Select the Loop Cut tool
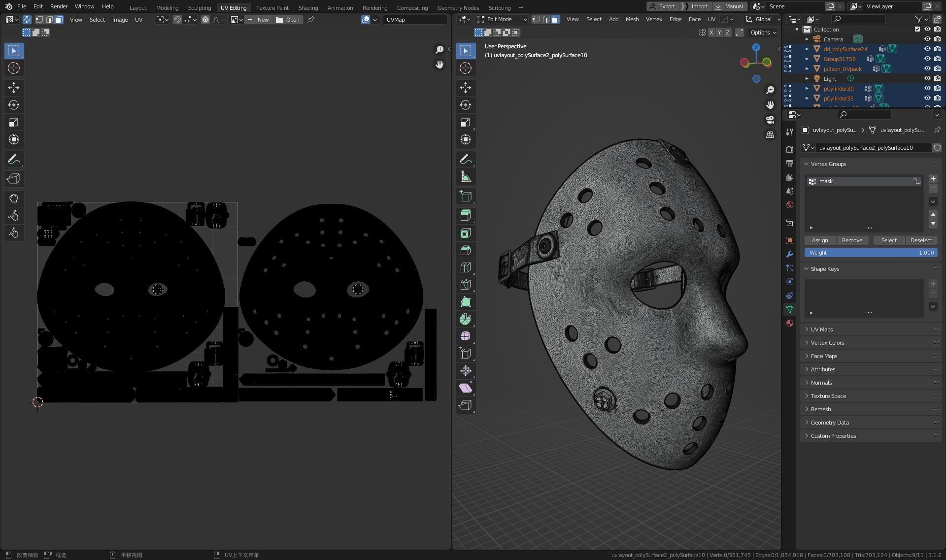 466,267
